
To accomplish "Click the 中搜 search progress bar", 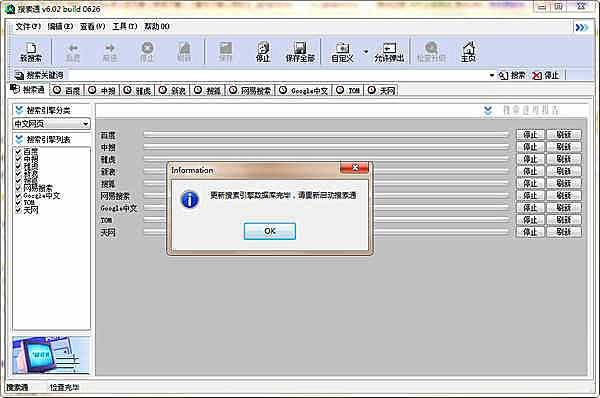I will [x=326, y=147].
